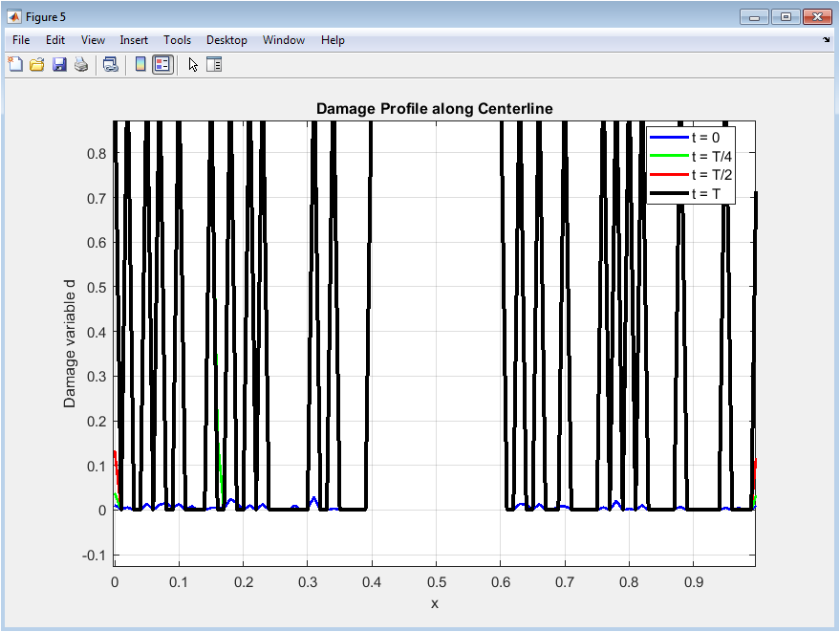Click the black line swatch in the legend
Viewport: 840px width, 632px height.
tap(668, 194)
